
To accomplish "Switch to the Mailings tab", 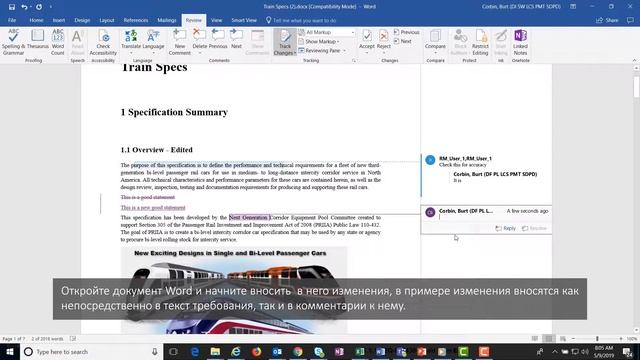I will click(x=167, y=20).
